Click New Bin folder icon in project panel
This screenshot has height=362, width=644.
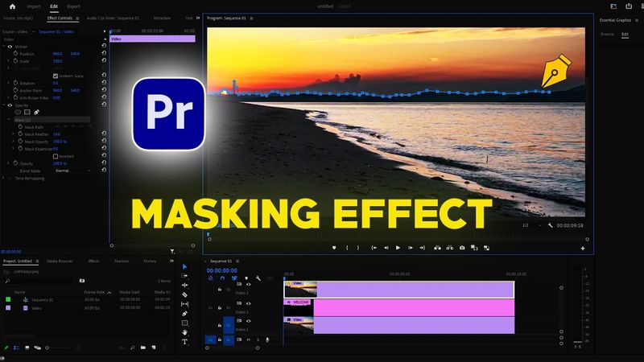pyautogui.click(x=143, y=348)
